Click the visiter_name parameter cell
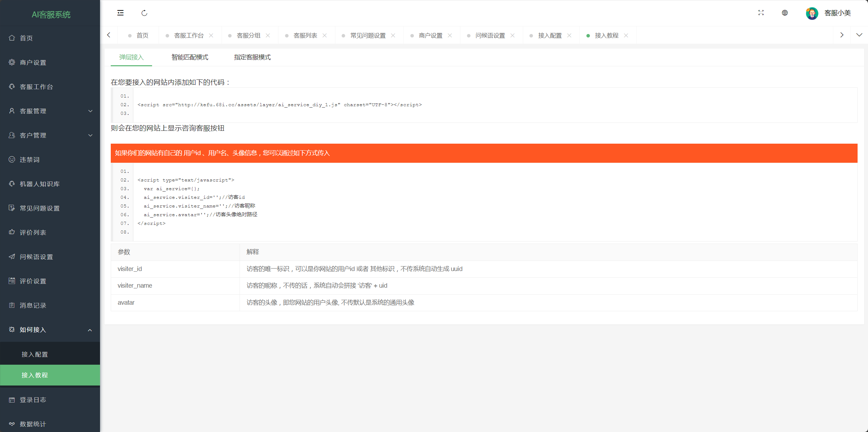Screen dimensions: 868x432 click(175, 286)
